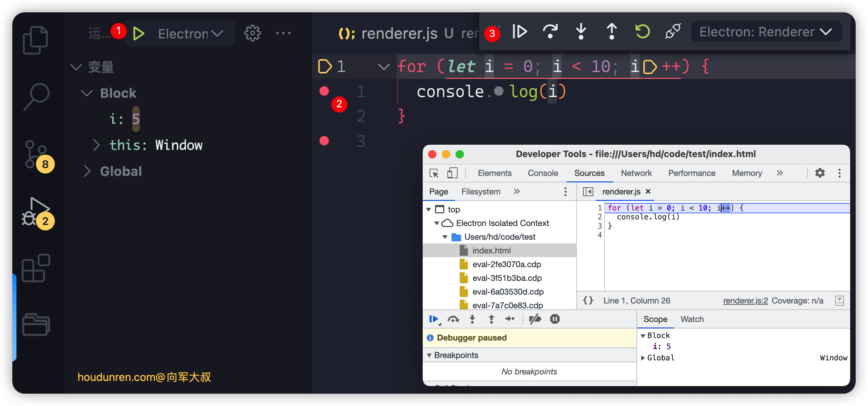
Task: Click the Run code icon in toolbar
Action: [x=139, y=33]
